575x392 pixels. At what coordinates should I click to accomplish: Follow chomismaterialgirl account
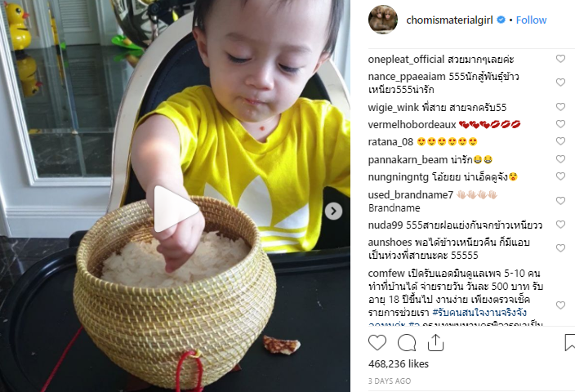531,20
